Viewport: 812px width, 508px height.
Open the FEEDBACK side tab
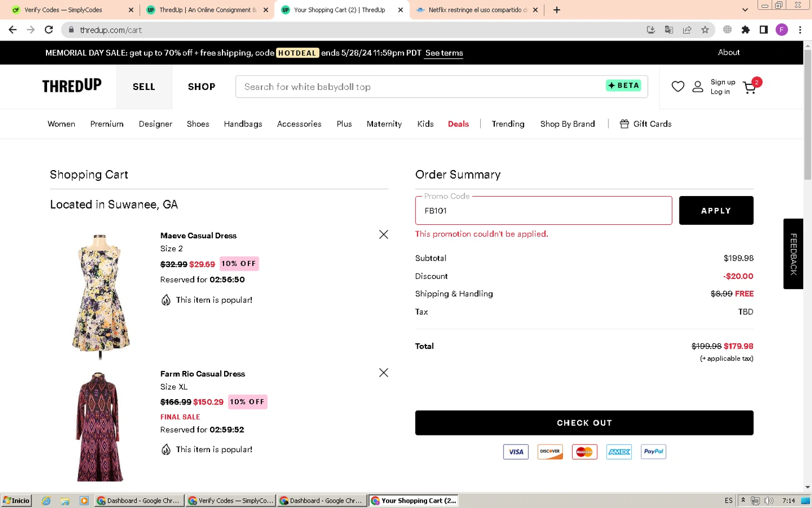tap(793, 253)
